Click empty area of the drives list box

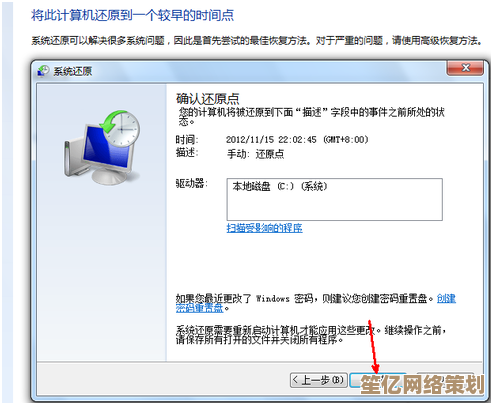[x=335, y=207]
